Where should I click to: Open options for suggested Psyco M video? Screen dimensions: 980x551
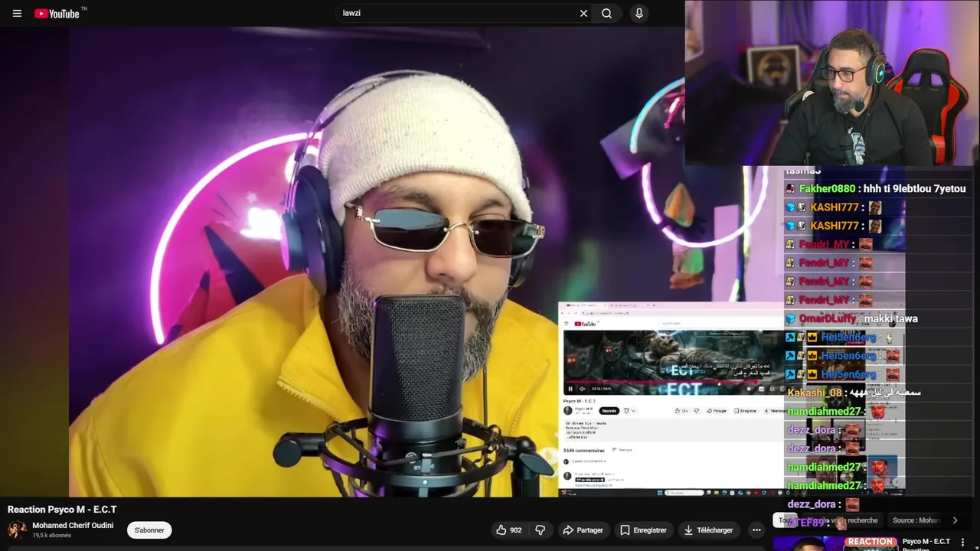point(963,543)
